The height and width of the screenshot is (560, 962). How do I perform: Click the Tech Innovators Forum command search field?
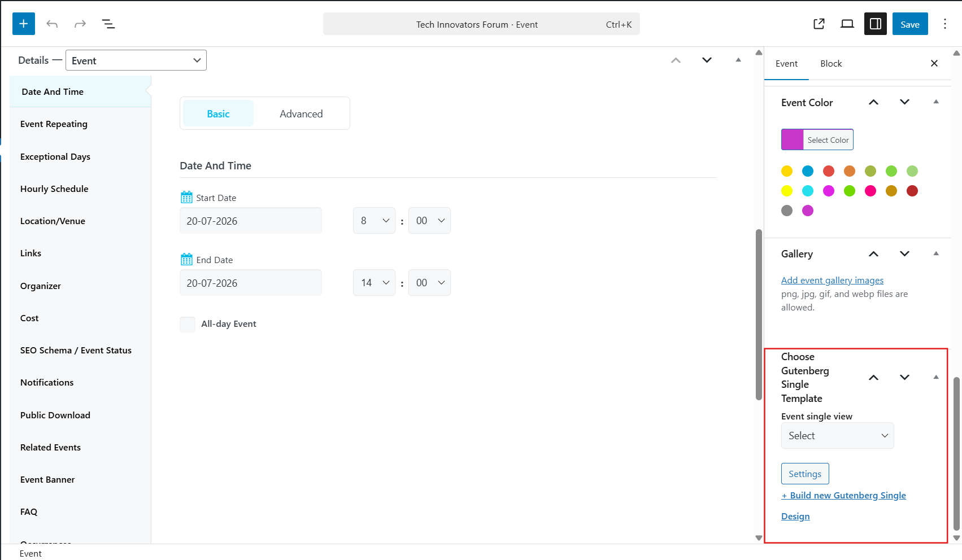(x=481, y=24)
